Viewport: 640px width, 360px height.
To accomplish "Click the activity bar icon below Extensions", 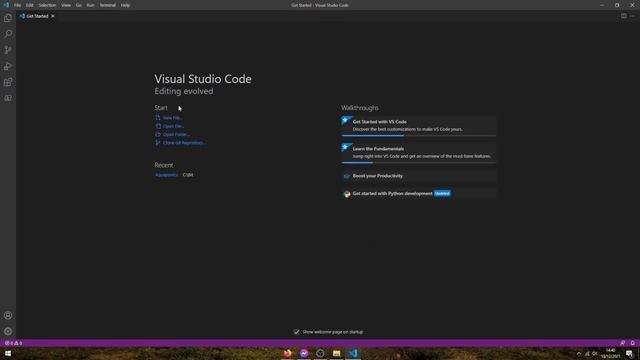I will click(8, 98).
